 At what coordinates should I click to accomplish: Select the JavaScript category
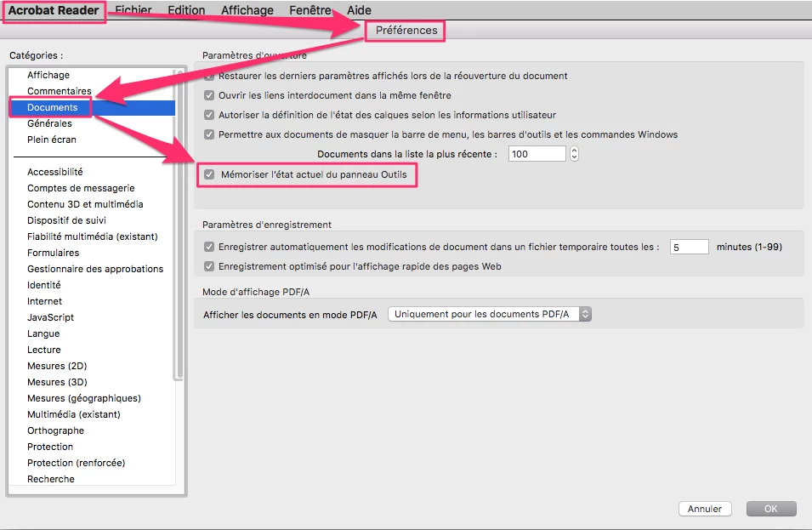[x=51, y=317]
